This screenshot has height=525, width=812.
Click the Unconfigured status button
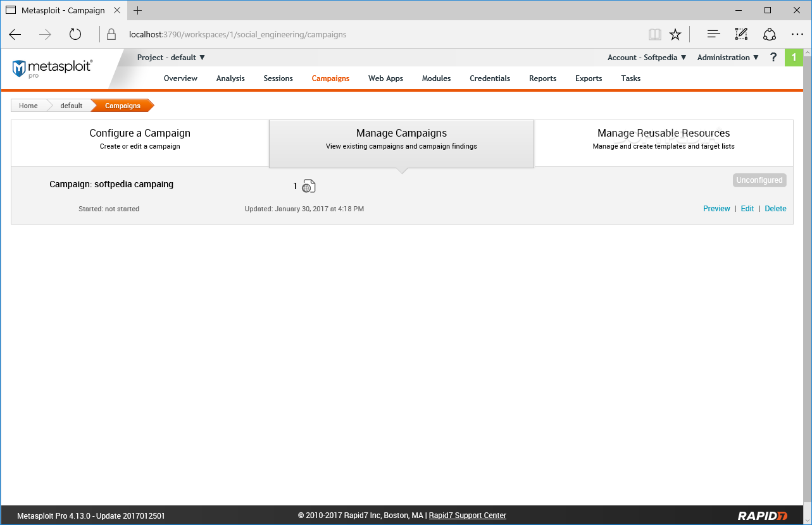759,180
